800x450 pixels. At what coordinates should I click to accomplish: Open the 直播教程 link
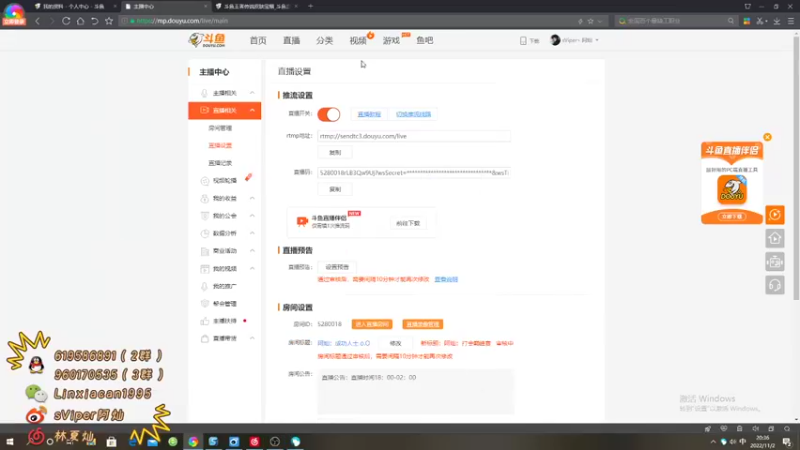point(369,114)
